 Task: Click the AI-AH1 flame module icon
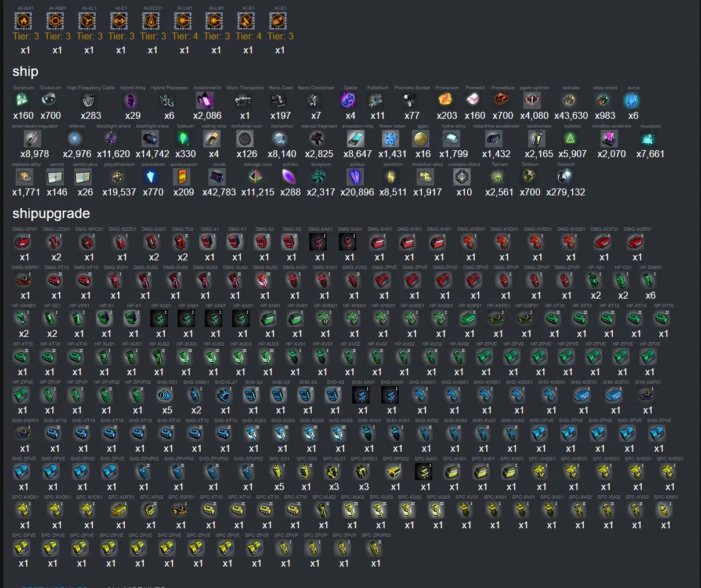[24, 21]
